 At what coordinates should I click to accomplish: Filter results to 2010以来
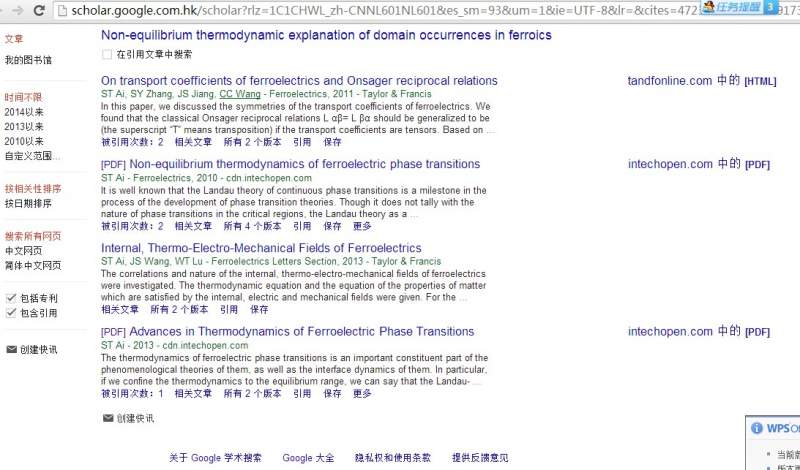24,141
